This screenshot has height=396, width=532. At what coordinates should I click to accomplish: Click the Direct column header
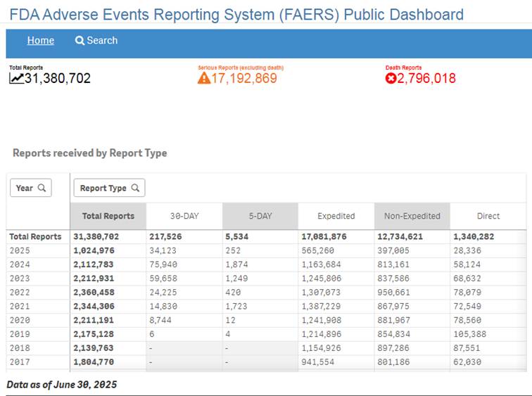488,216
